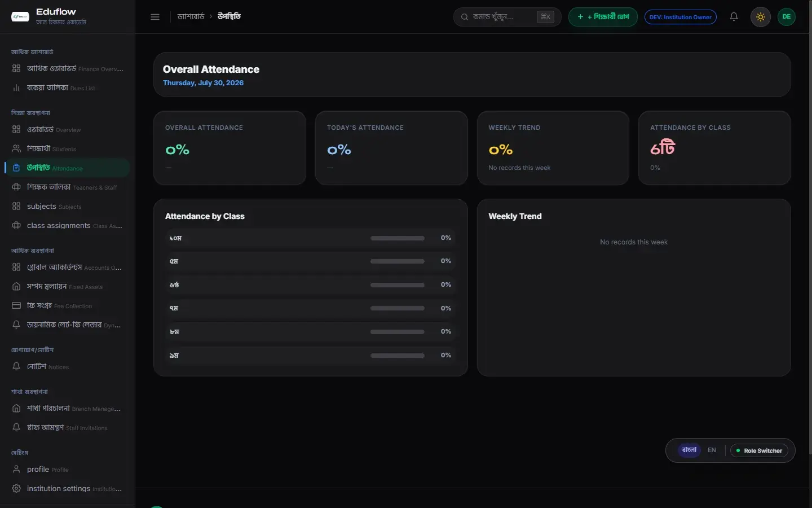812x508 pixels.
Task: Open the Role Switcher
Action: [x=759, y=450]
